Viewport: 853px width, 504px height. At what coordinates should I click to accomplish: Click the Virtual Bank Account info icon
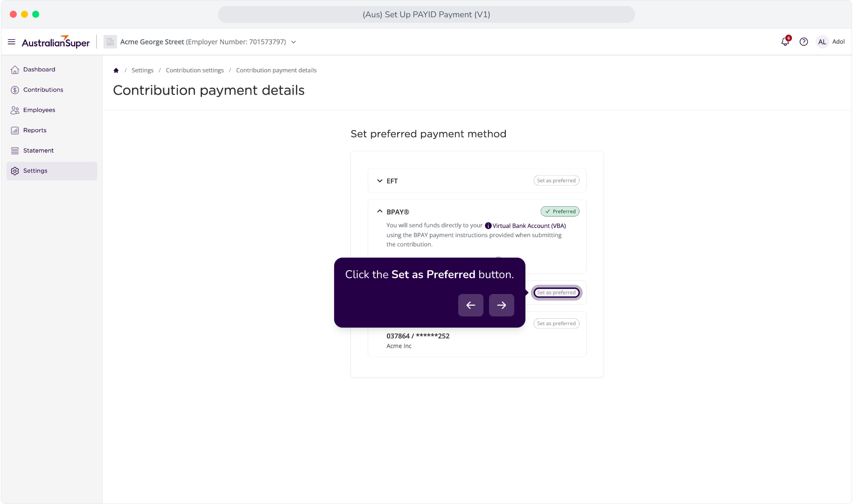point(488,226)
